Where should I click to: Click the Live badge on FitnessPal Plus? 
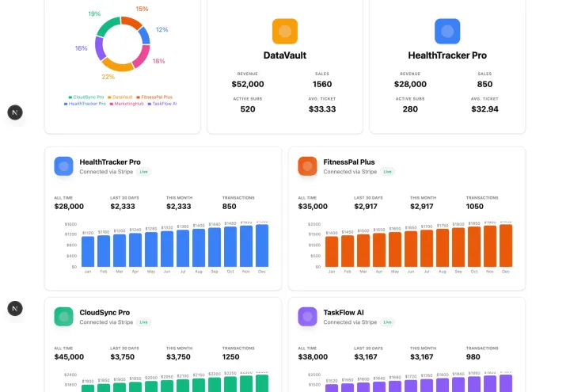tap(387, 172)
